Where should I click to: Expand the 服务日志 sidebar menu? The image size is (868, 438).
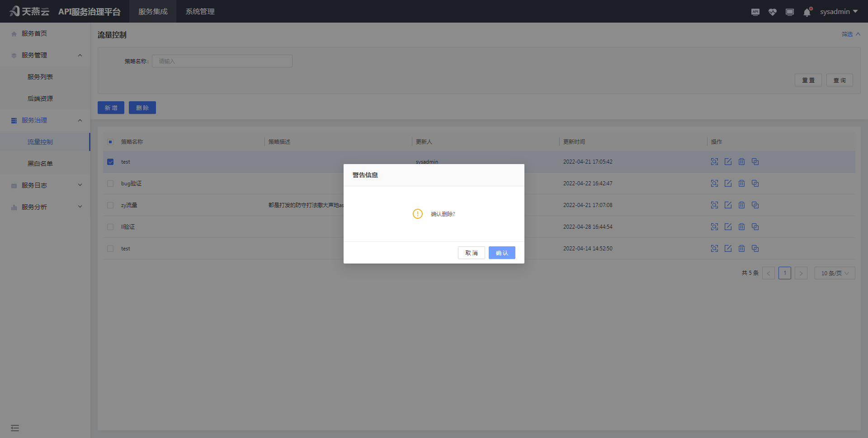(x=45, y=185)
